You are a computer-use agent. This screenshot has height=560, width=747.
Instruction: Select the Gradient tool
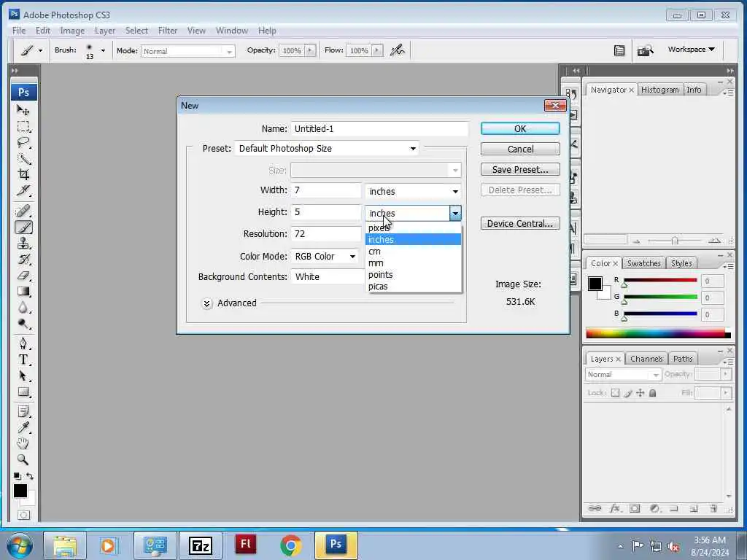(23, 292)
